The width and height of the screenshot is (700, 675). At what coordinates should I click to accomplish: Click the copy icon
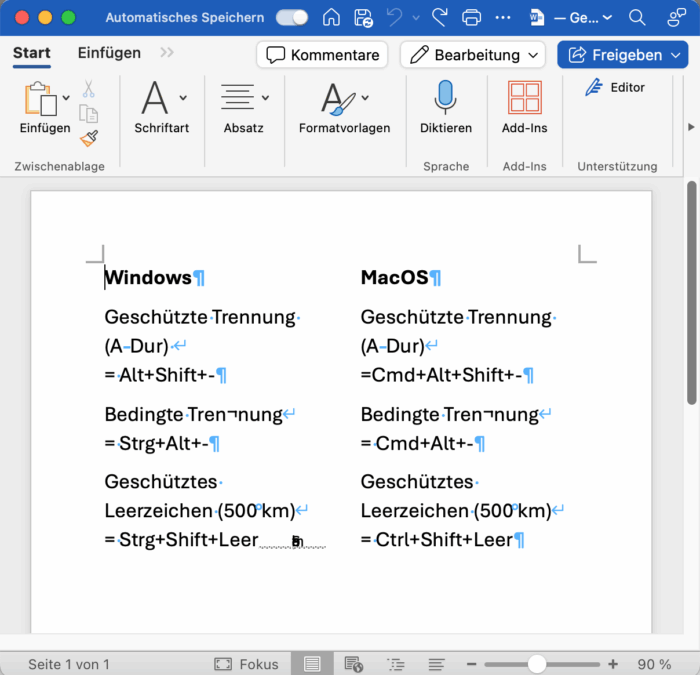pos(88,114)
